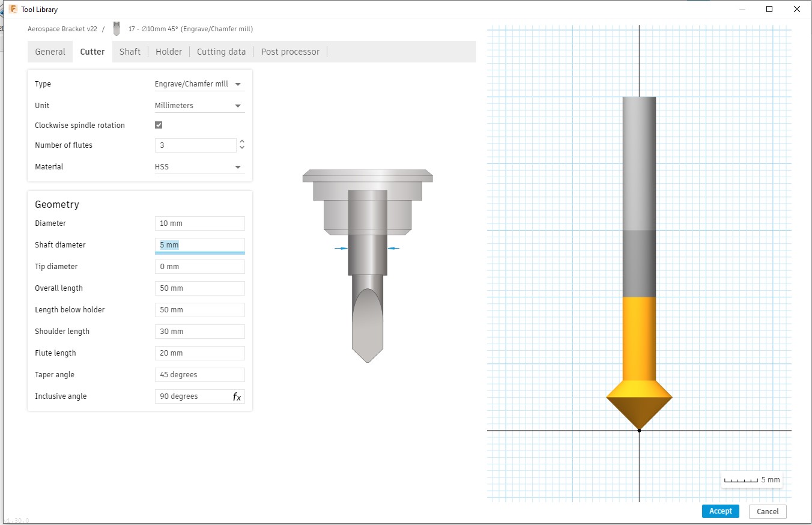Click the Overall length input field
Image resolution: width=812 pixels, height=525 pixels.
[x=199, y=288]
